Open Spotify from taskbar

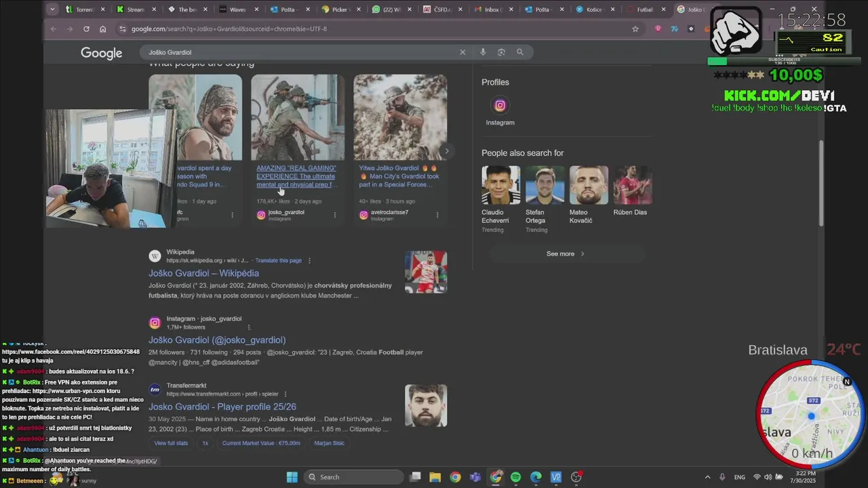point(515,477)
